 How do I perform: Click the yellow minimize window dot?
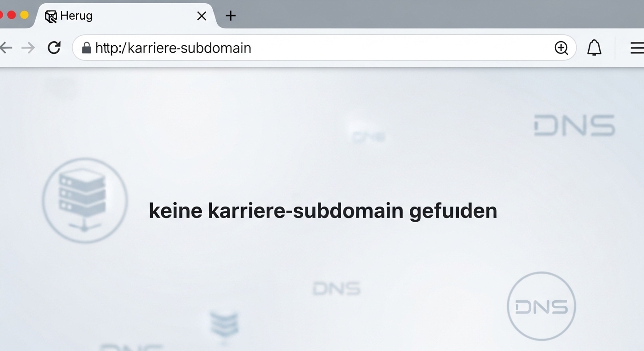pos(24,15)
